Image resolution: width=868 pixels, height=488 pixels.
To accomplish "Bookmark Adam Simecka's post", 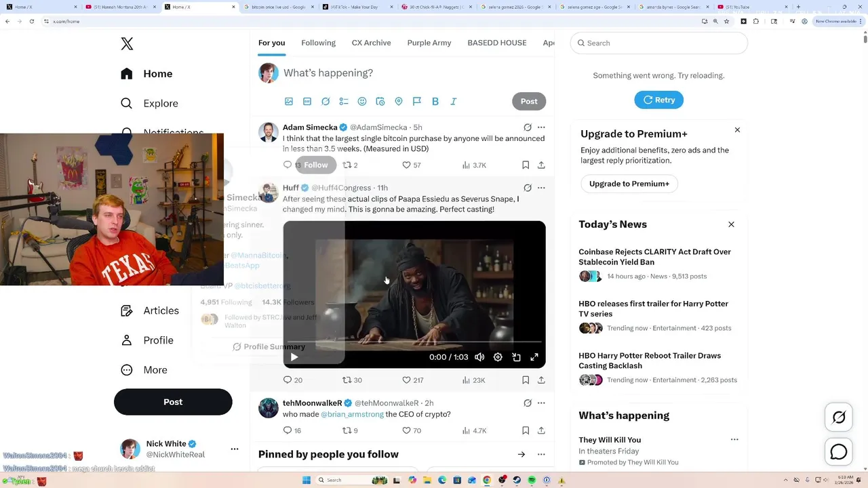I will (x=526, y=165).
